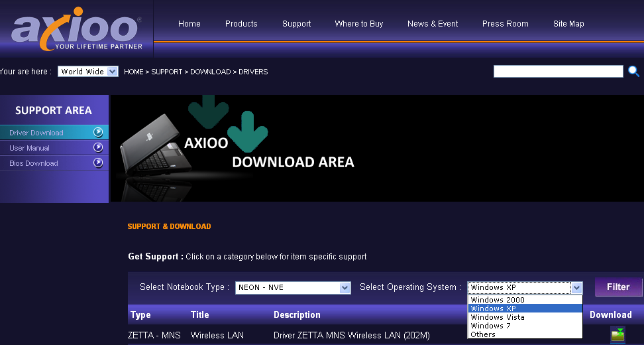Choose Windows Vista from the list

[x=525, y=317]
